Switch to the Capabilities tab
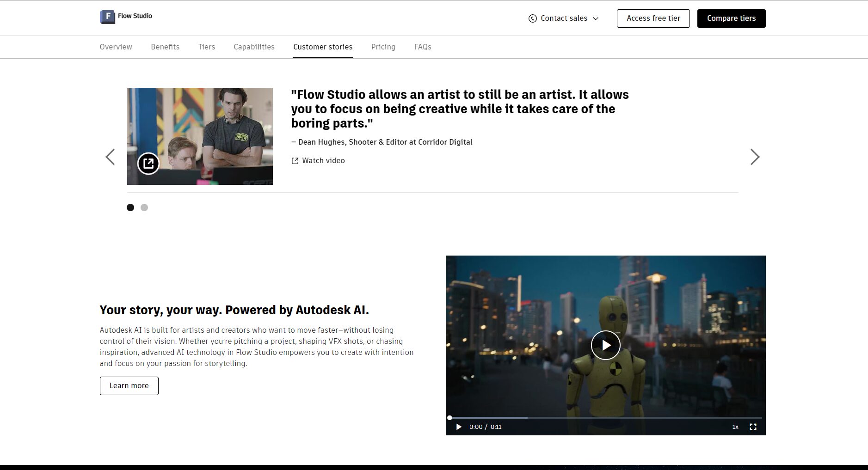This screenshot has height=470, width=868. pyautogui.click(x=254, y=47)
